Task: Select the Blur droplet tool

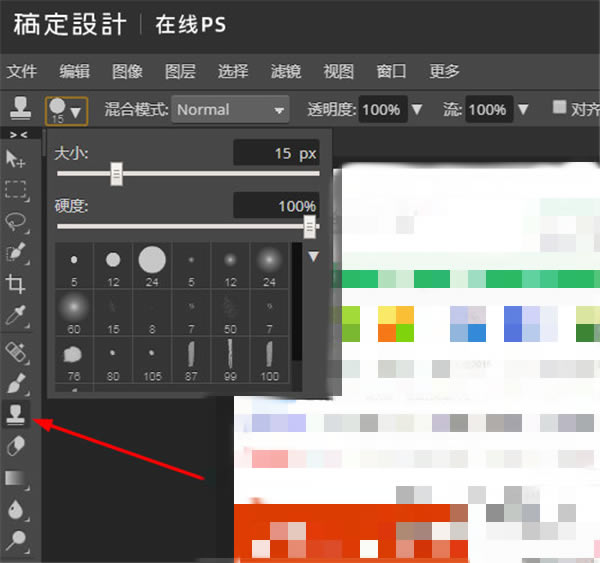Action: point(16,510)
